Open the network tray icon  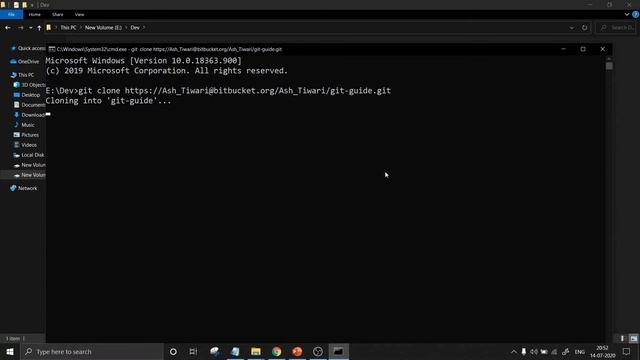tap(554, 351)
